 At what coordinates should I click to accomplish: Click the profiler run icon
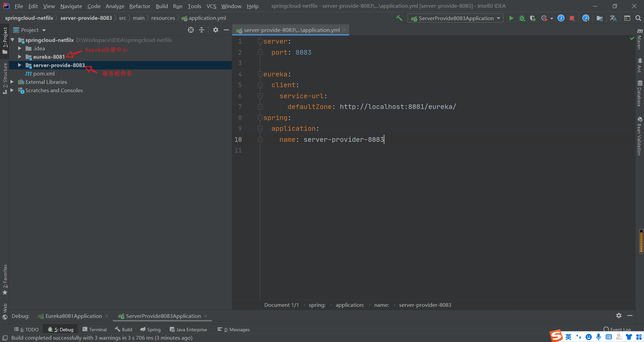tap(544, 18)
